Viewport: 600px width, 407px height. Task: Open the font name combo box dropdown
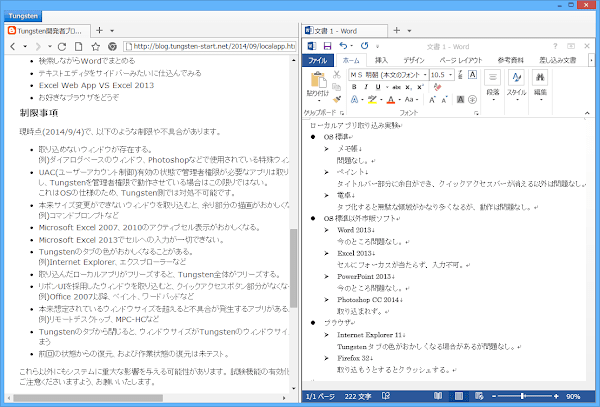click(425, 75)
